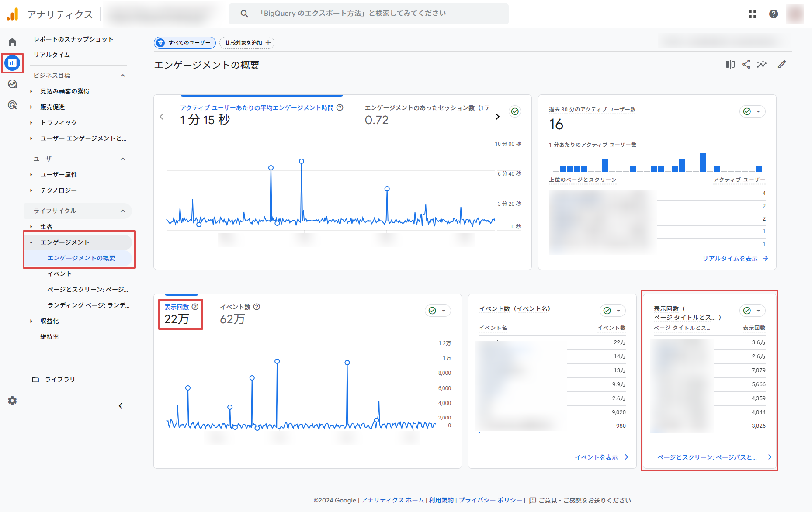Show next metric in engagement card

497,116
